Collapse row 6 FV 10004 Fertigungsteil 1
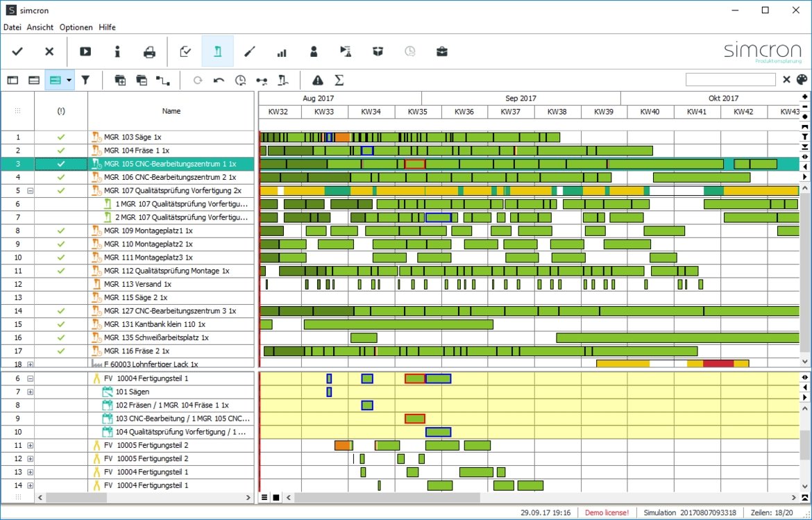The height and width of the screenshot is (520, 812). (x=30, y=378)
